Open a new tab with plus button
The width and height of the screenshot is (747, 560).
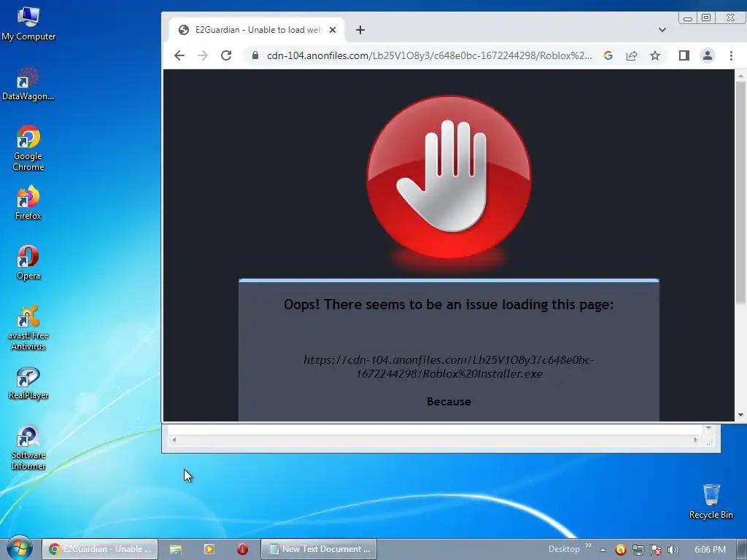[360, 30]
